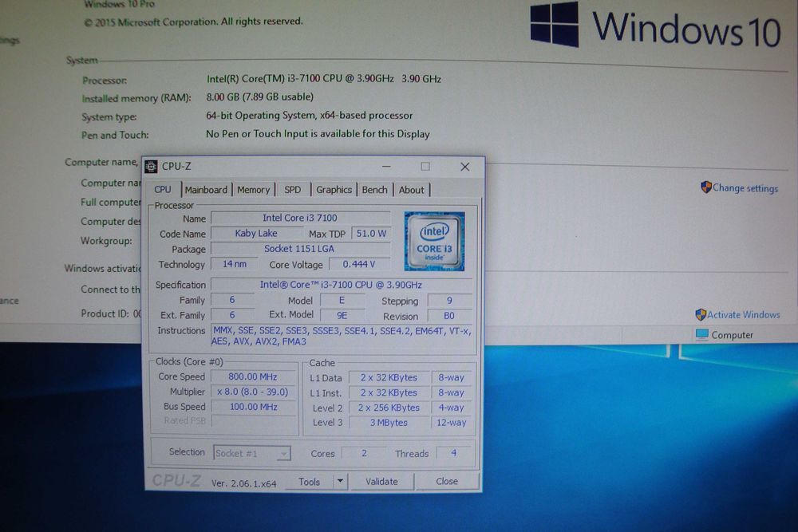Open the Graphics tab in CPU-Z
The height and width of the screenshot is (532, 798).
tap(334, 190)
